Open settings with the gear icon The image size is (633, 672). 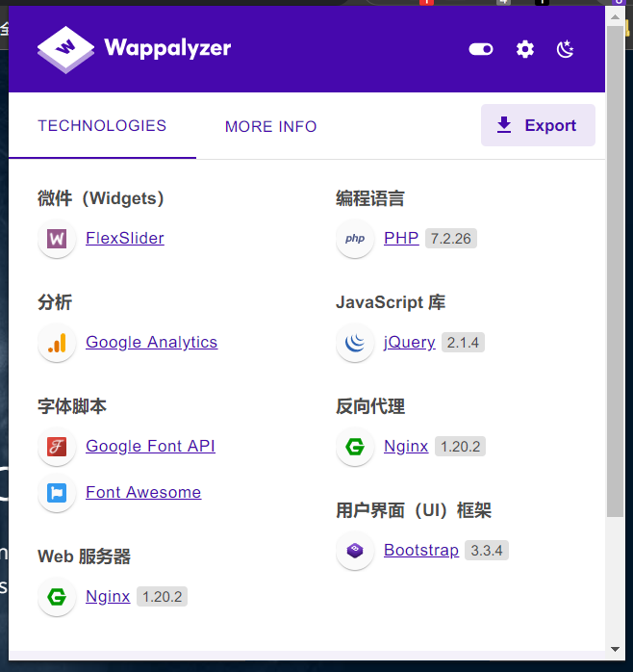click(x=524, y=49)
